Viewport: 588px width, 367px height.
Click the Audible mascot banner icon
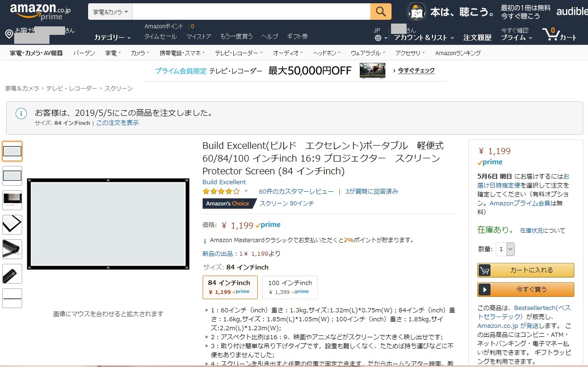(416, 12)
